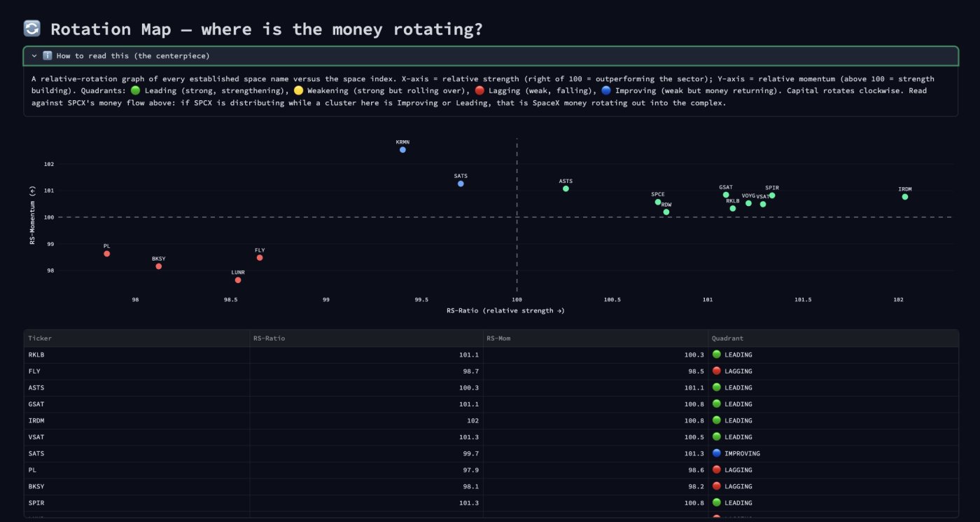Click the green quadrant icon in the VSAT table row
This screenshot has height=522, width=980.
coord(716,437)
